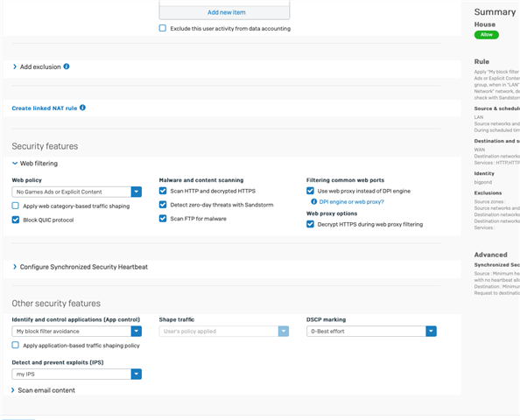520x420 pixels.
Task: Click info icon beside Create linked NAT rule
Action: click(82, 108)
